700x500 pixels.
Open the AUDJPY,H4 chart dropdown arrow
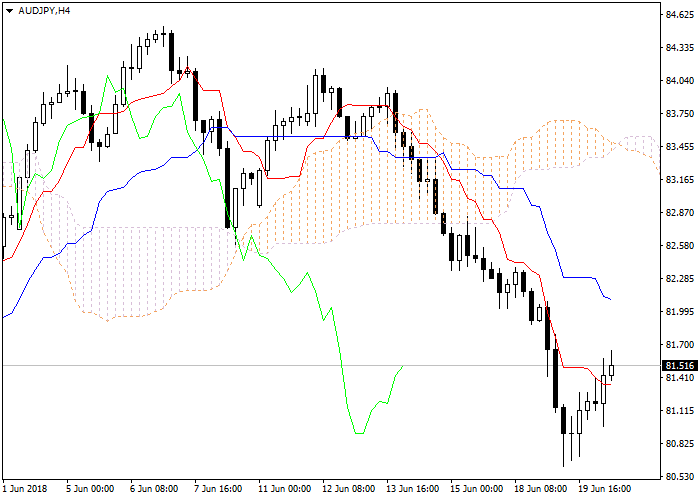coord(9,11)
